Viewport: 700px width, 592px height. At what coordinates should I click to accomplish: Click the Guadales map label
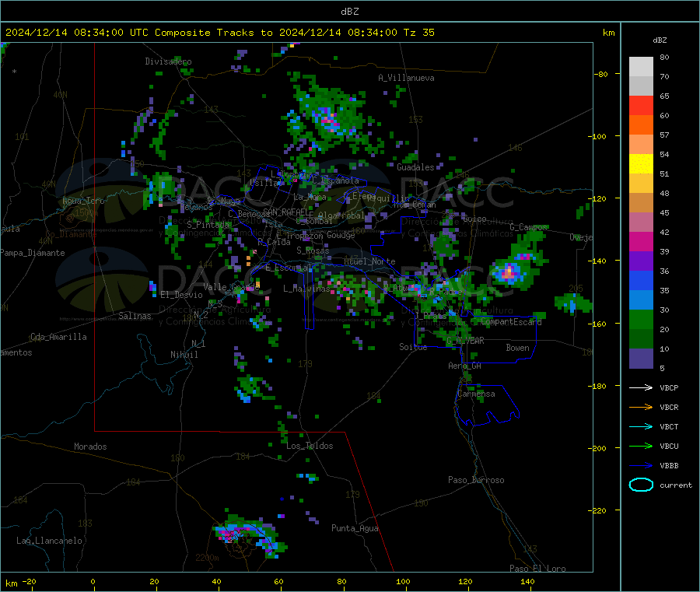415,167
